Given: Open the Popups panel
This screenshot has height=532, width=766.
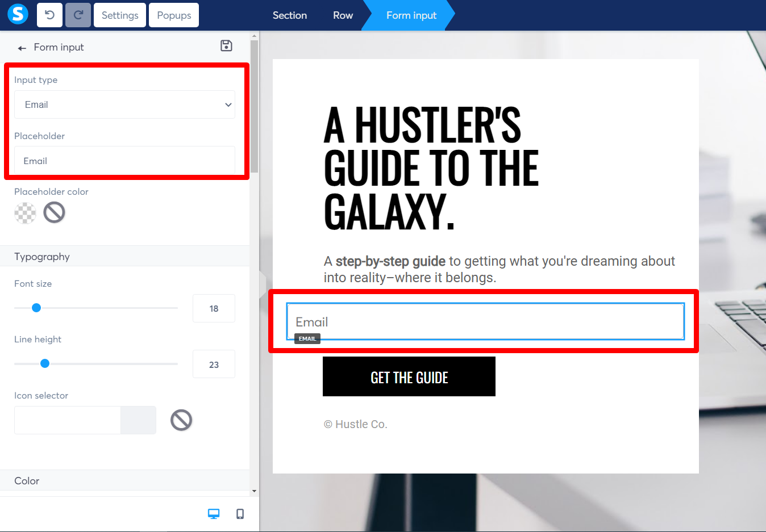Looking at the screenshot, I should tap(173, 15).
